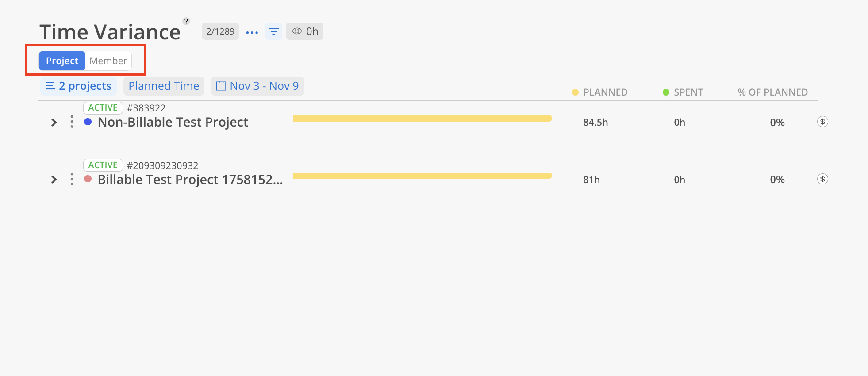Viewport: 868px width, 376px height.
Task: Click the dollar icon for Billable Test Project
Action: click(822, 179)
